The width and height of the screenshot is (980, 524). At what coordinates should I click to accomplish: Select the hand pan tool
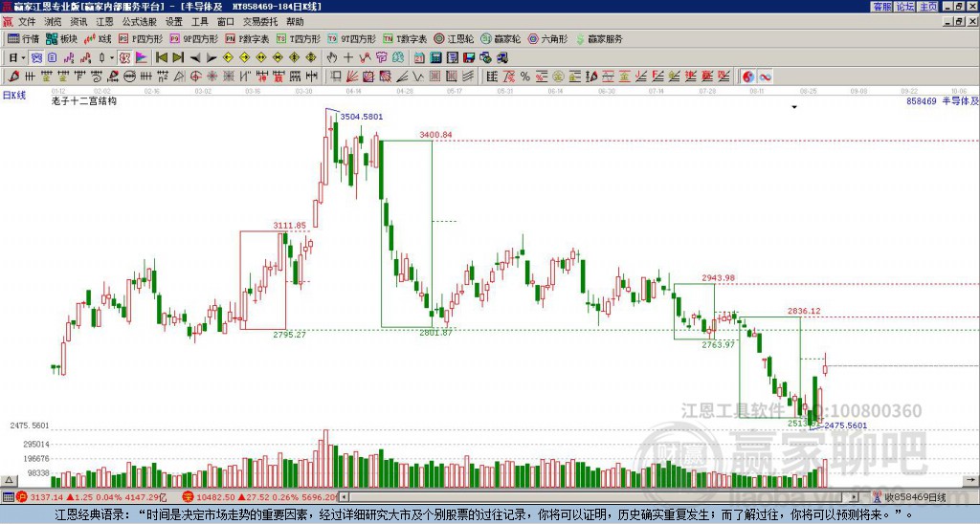click(x=331, y=57)
